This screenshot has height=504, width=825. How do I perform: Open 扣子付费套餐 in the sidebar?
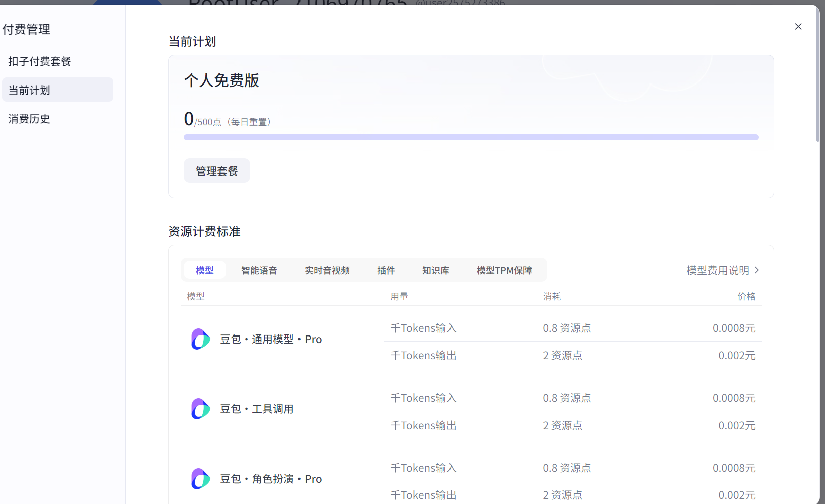pyautogui.click(x=39, y=61)
